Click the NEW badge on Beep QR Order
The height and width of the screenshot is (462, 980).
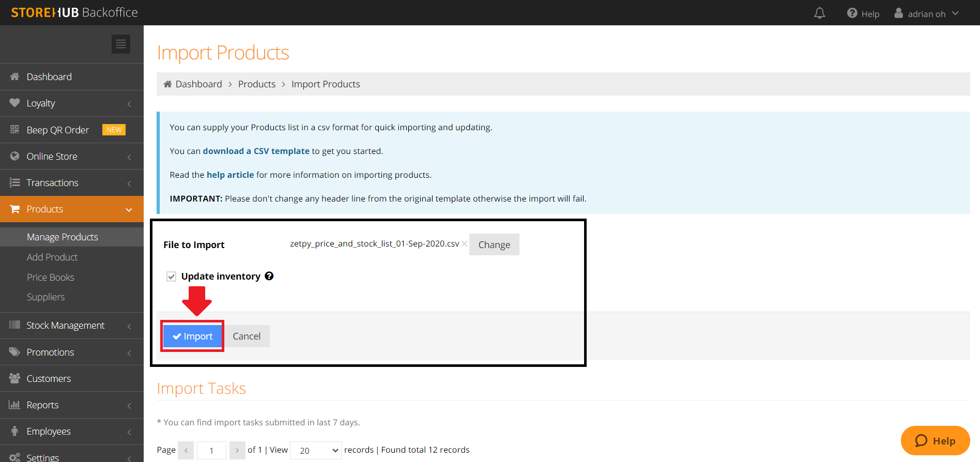[x=114, y=130]
